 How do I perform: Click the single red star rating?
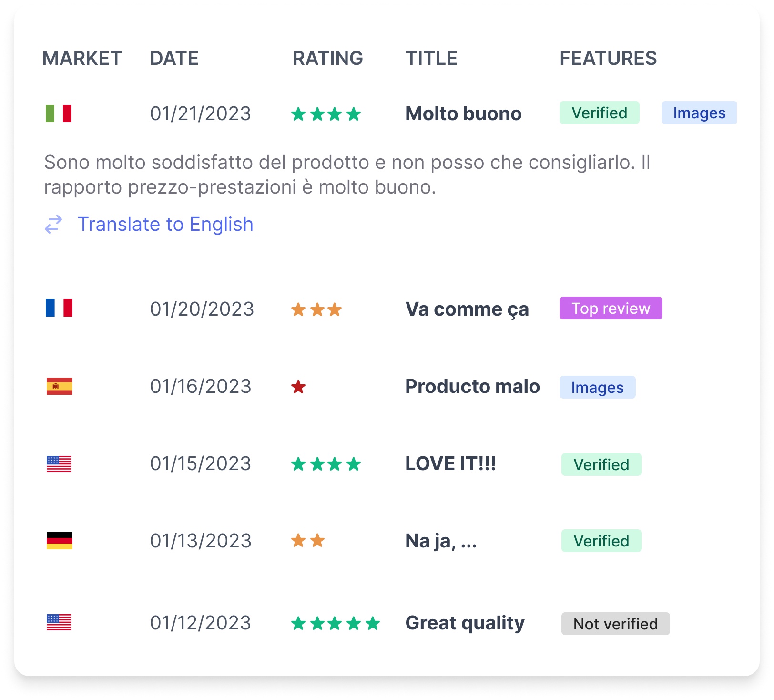(x=298, y=387)
